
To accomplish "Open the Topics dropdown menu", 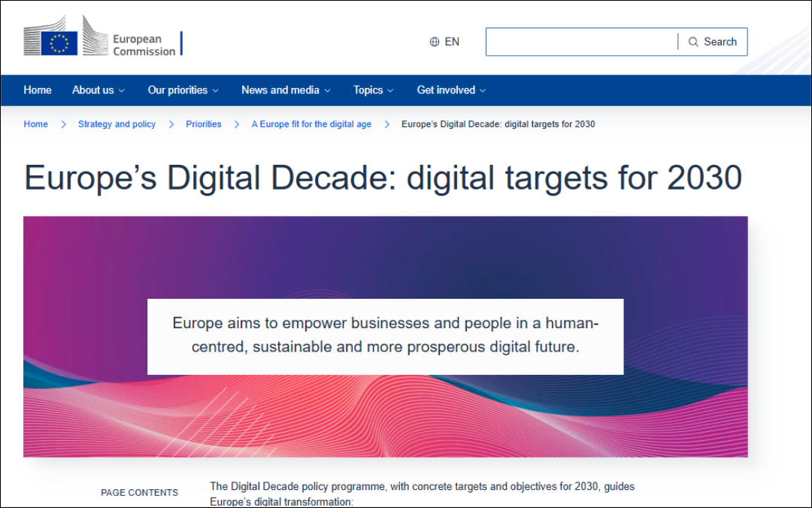I will pyautogui.click(x=373, y=90).
